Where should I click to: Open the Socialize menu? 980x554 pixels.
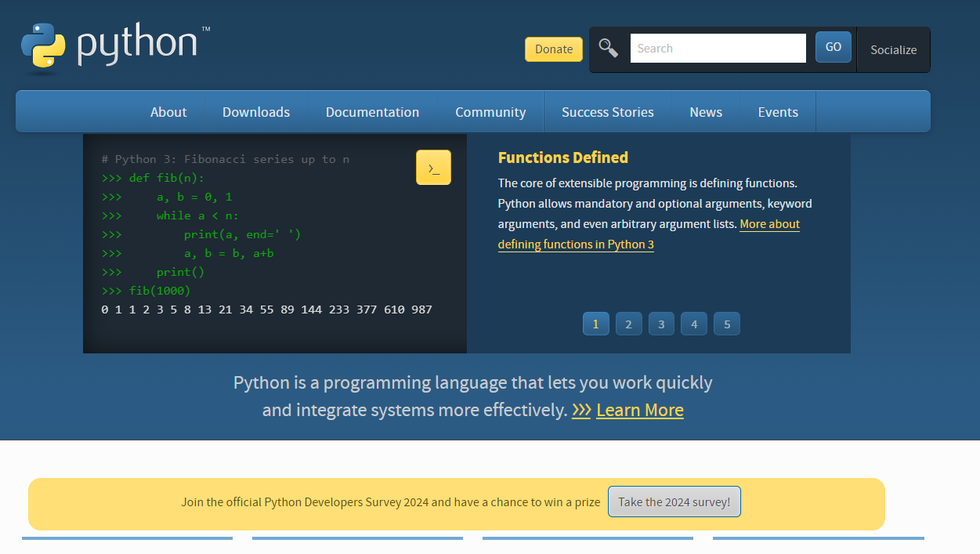pyautogui.click(x=894, y=49)
